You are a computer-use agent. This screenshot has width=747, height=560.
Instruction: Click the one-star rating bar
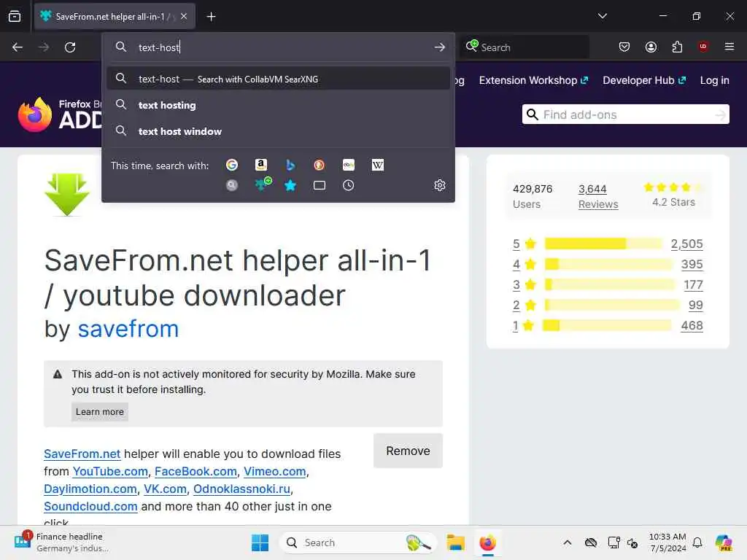click(x=608, y=326)
